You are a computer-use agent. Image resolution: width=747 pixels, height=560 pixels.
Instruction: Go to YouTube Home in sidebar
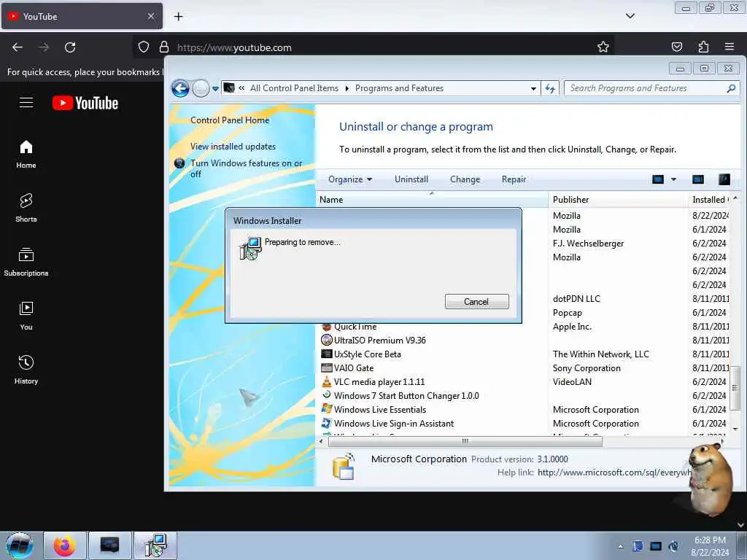tap(26, 155)
